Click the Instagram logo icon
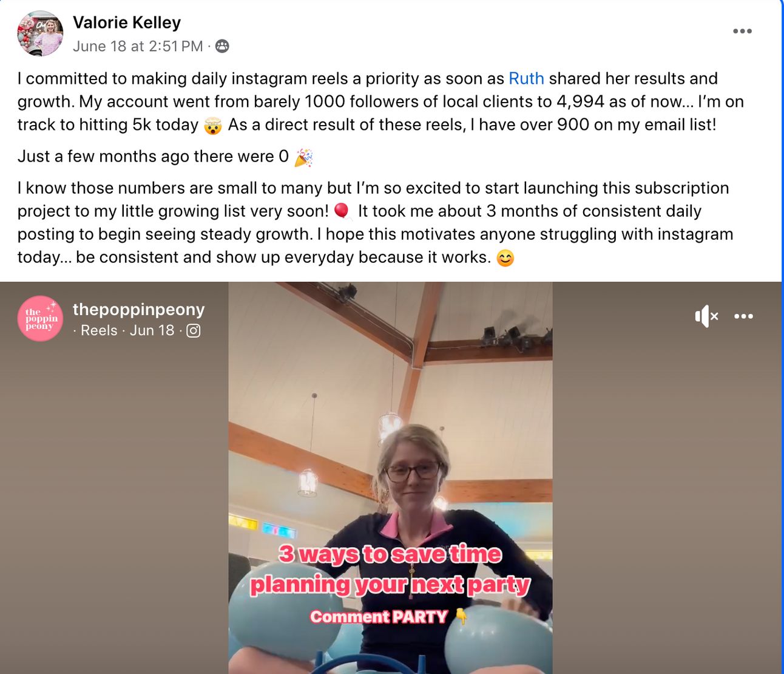784x674 pixels. [193, 330]
